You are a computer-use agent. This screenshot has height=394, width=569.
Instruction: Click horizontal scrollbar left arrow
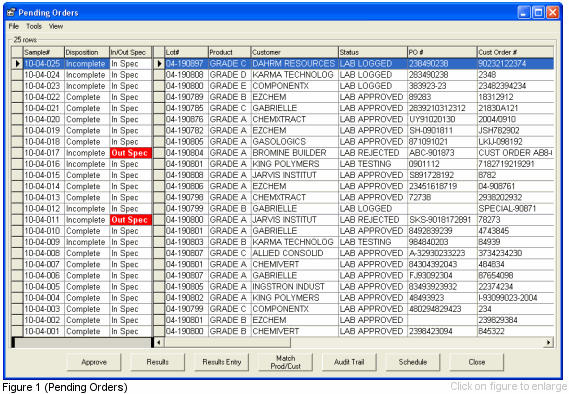tap(159, 342)
